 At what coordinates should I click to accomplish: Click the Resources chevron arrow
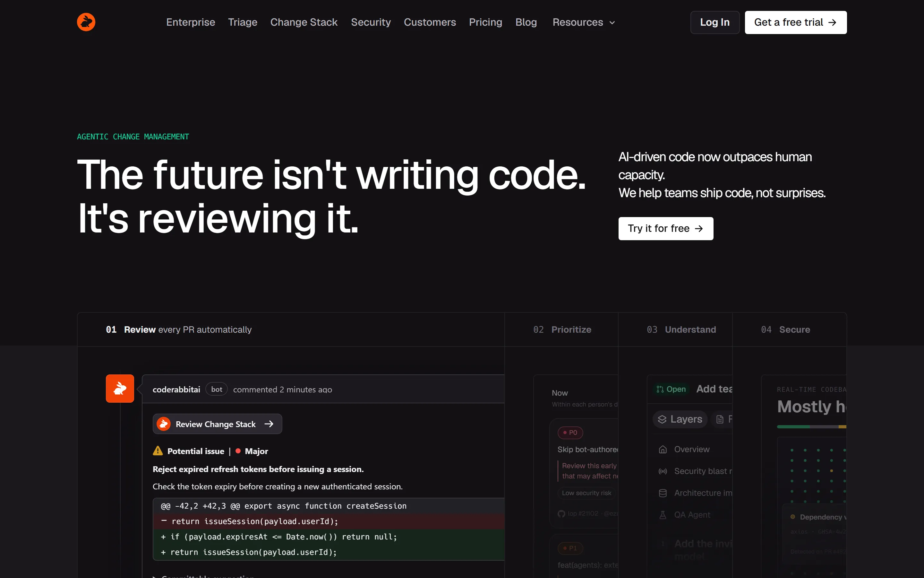(x=612, y=23)
